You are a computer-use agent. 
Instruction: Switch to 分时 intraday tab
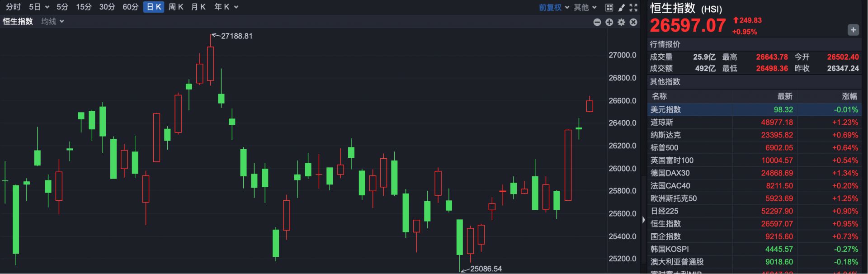pos(13,7)
